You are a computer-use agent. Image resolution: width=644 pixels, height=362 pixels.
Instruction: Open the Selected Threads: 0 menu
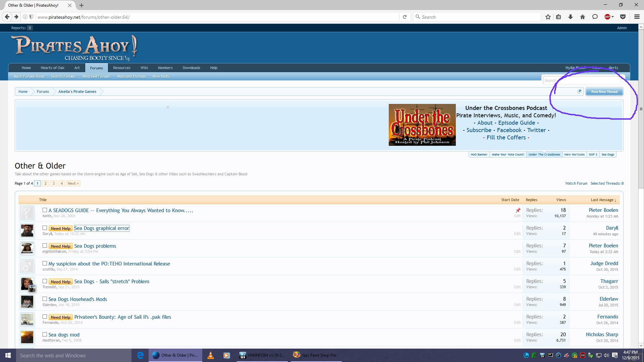[x=607, y=183]
